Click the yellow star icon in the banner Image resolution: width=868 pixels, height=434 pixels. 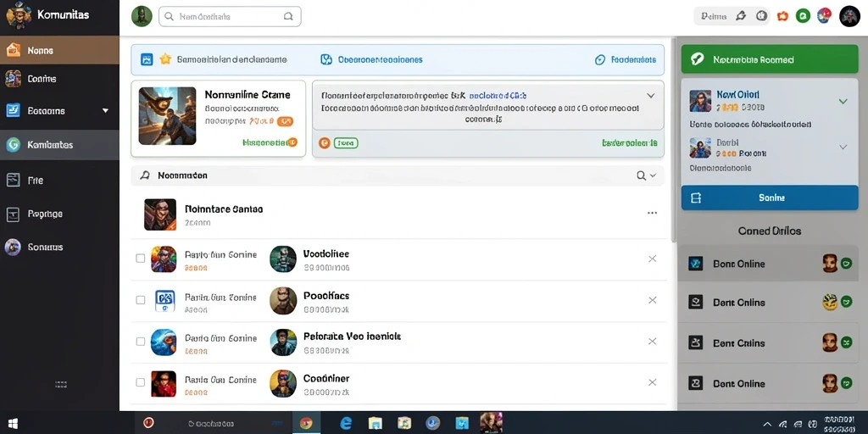tap(165, 59)
